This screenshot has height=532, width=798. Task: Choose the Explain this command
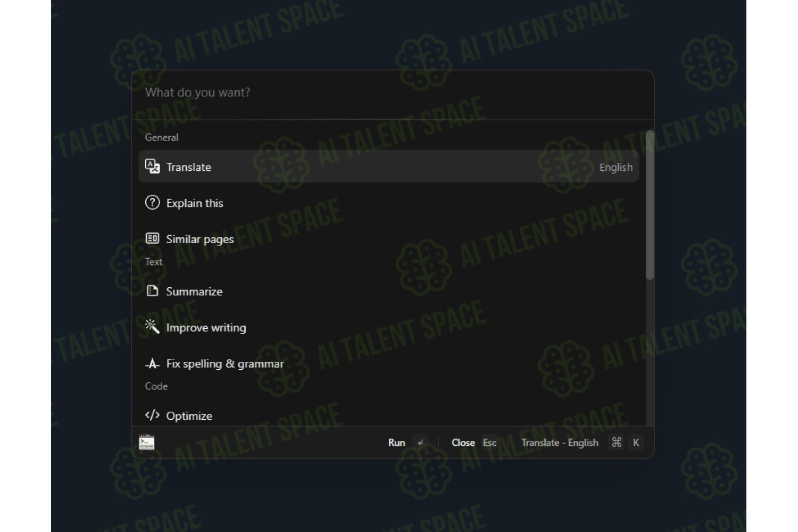coord(389,203)
